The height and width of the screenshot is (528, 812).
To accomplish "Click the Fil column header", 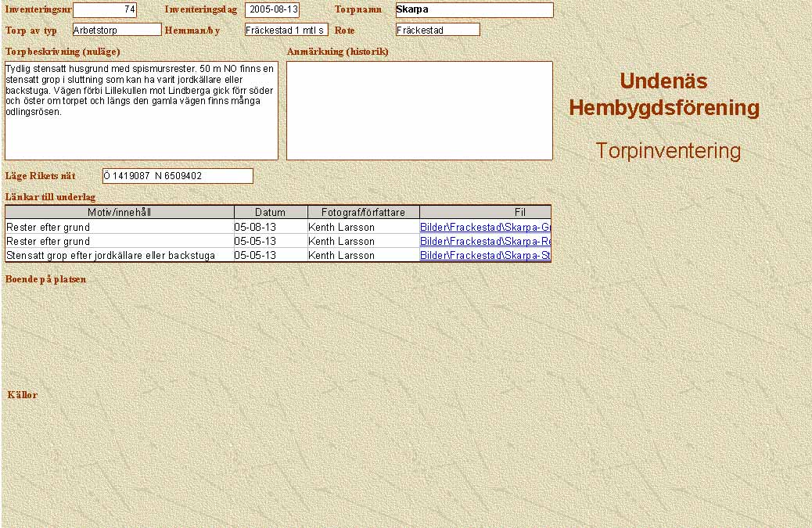I will tap(485, 212).
